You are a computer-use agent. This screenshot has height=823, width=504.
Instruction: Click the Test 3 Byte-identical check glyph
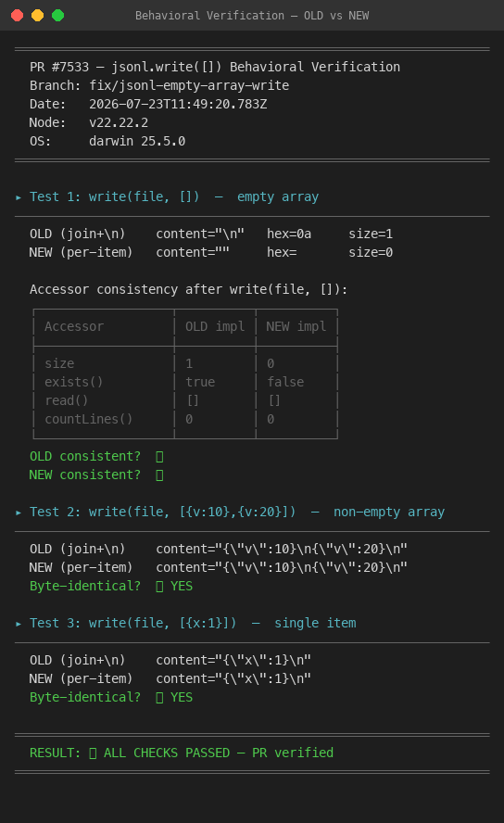(x=159, y=698)
